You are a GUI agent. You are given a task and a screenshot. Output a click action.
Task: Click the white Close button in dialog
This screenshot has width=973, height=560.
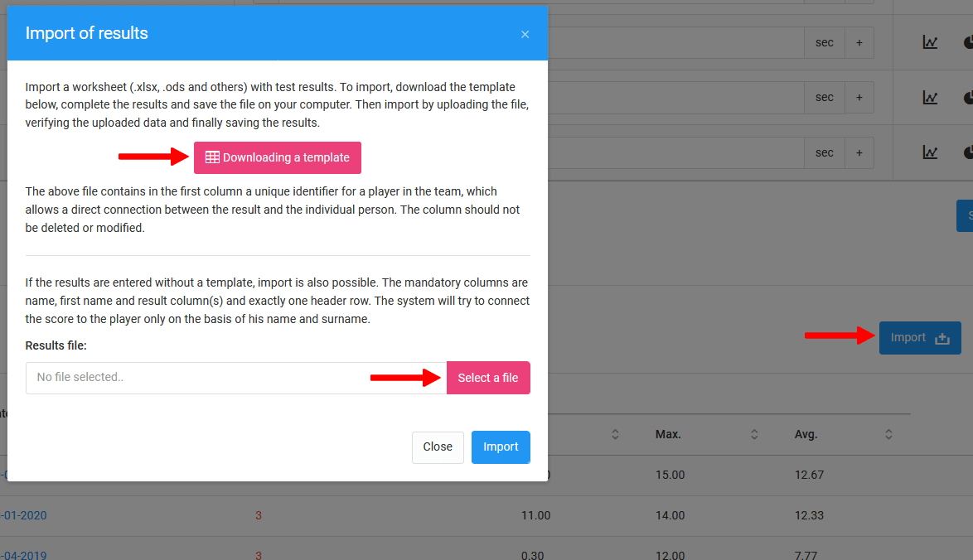(x=438, y=447)
